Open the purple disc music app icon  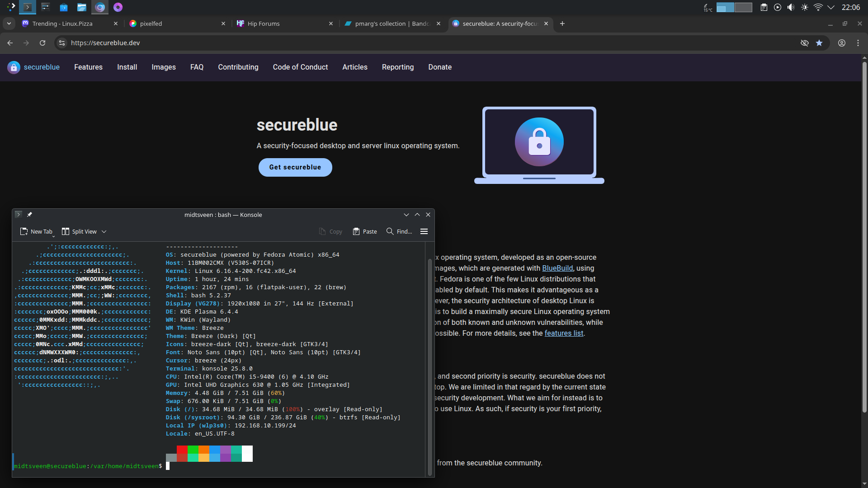pyautogui.click(x=118, y=7)
